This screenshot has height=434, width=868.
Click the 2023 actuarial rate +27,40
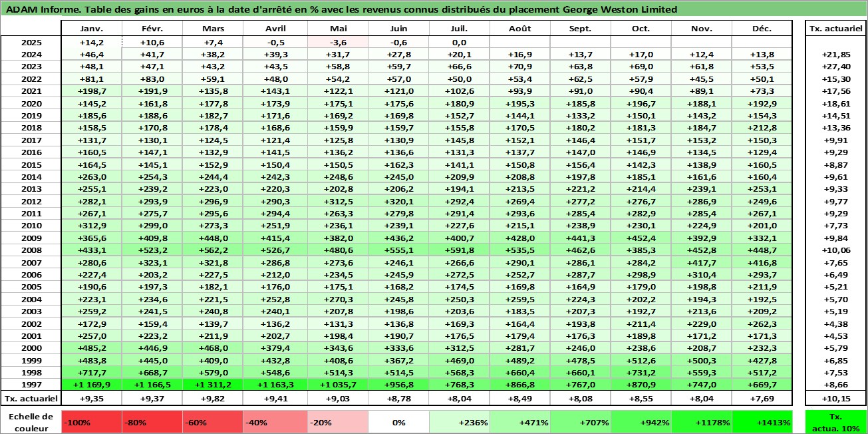[x=835, y=67]
